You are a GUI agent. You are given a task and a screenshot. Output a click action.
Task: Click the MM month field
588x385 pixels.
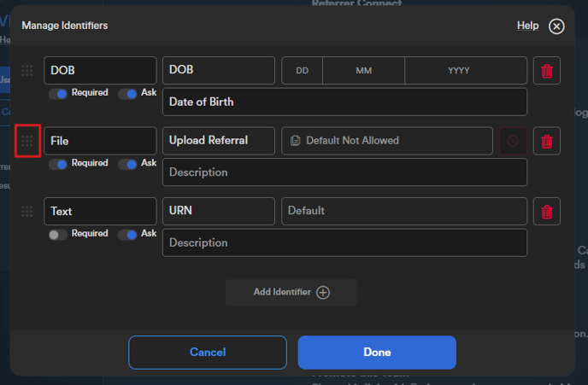pyautogui.click(x=364, y=70)
